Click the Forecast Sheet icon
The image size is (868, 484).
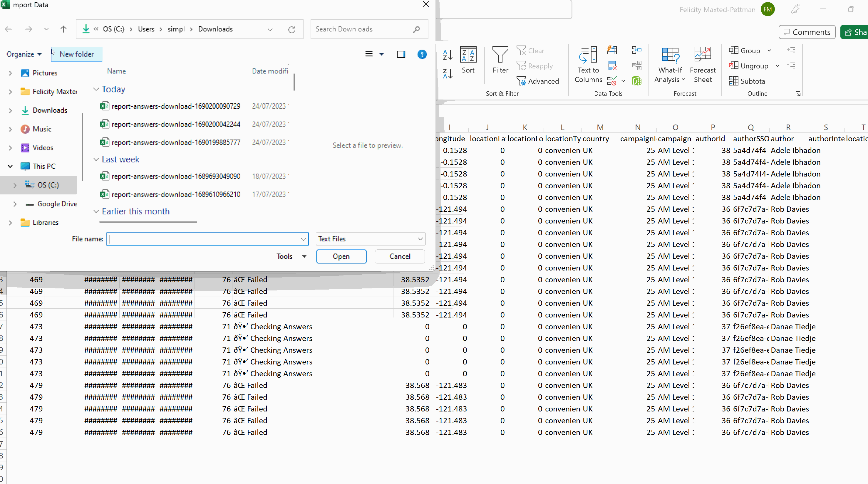(x=703, y=64)
